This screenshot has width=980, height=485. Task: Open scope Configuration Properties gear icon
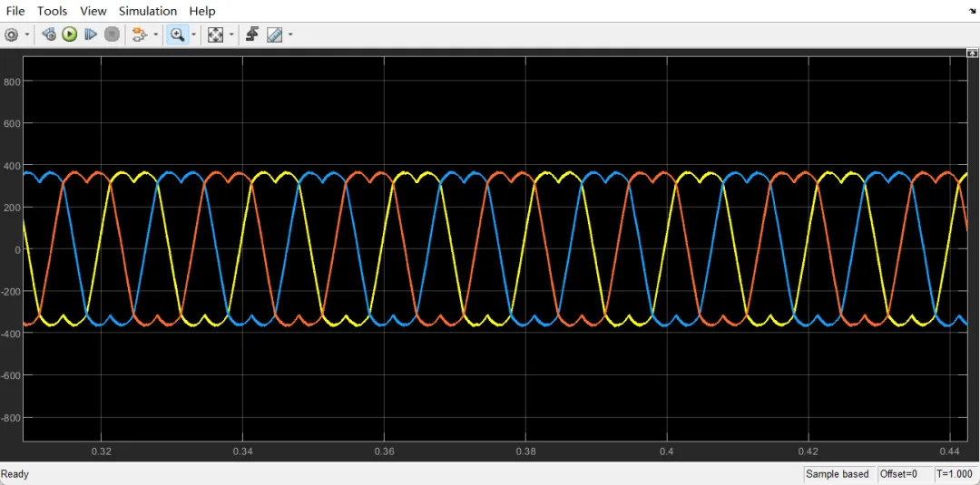11,35
